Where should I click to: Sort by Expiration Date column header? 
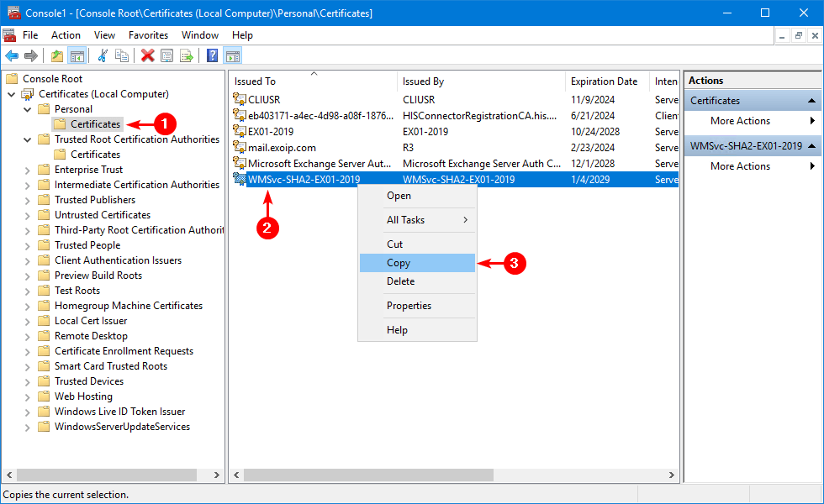tap(605, 81)
